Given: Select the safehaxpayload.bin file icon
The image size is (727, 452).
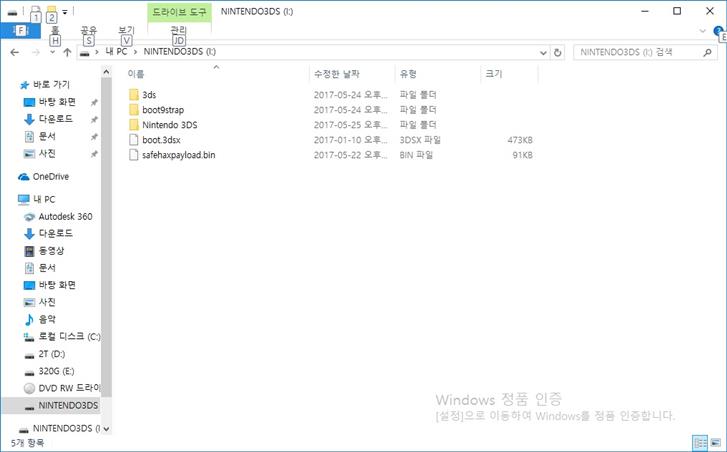Looking at the screenshot, I should tap(134, 155).
